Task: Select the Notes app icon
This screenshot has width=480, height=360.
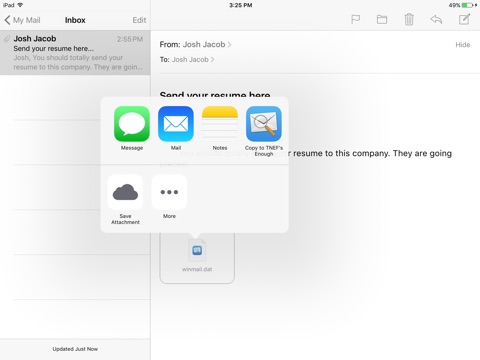Action: click(220, 124)
